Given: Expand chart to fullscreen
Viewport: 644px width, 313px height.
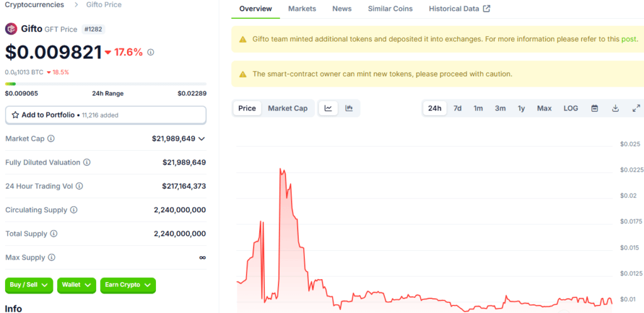Looking at the screenshot, I should pos(636,108).
